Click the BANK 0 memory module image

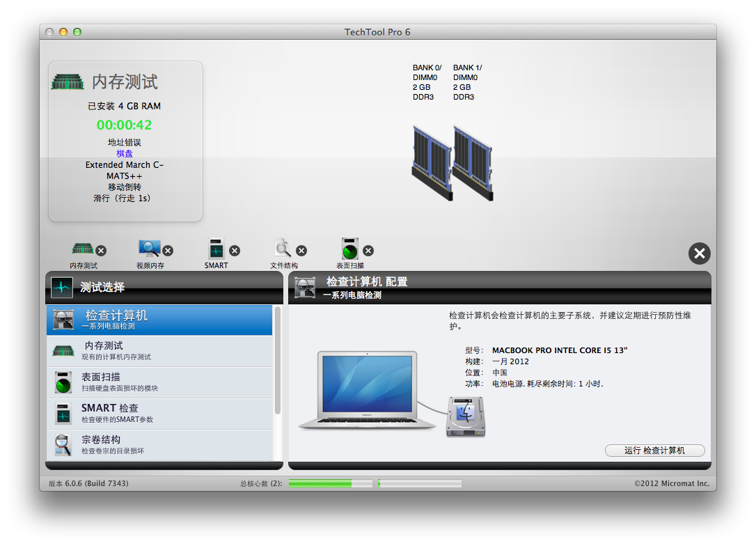(432, 163)
